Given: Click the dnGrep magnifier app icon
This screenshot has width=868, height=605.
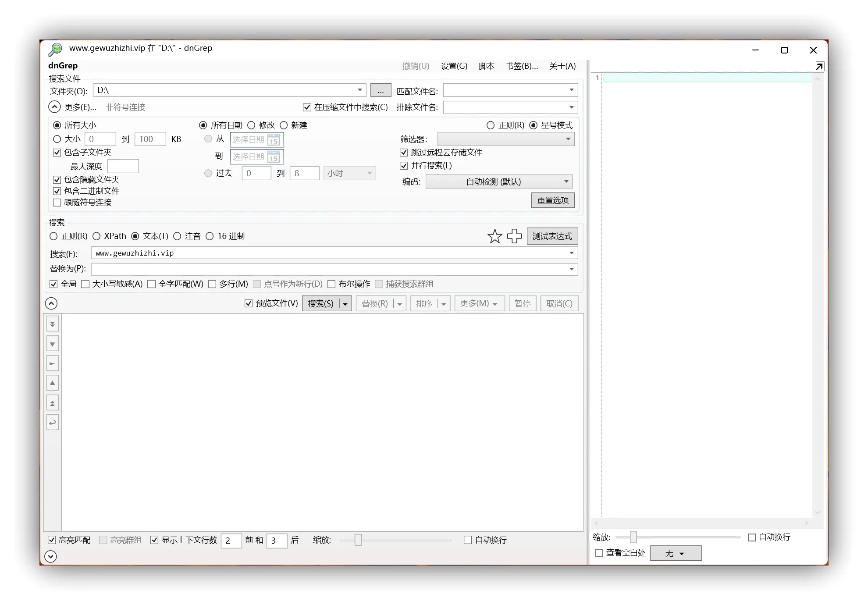Looking at the screenshot, I should tap(55, 49).
